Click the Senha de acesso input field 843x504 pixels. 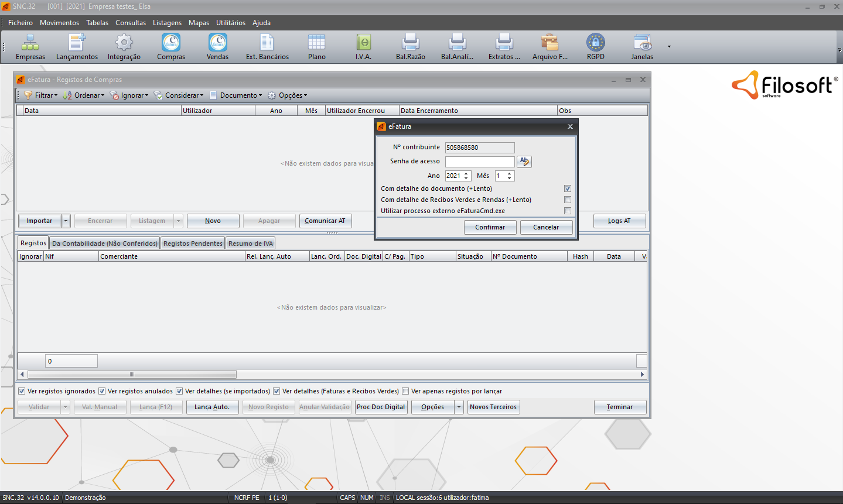(x=479, y=162)
